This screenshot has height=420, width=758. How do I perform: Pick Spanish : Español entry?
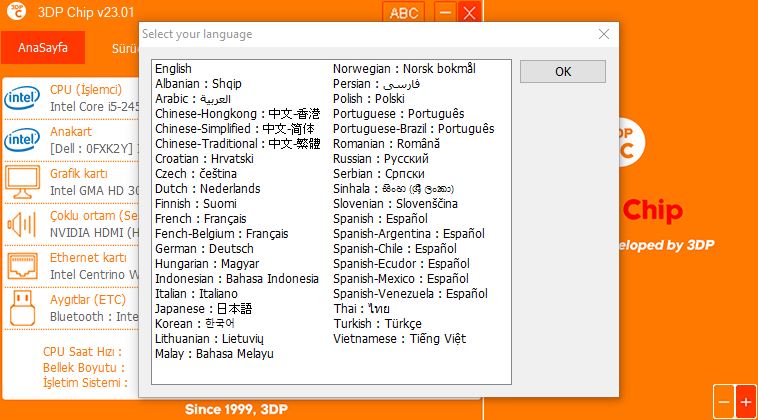pos(380,218)
